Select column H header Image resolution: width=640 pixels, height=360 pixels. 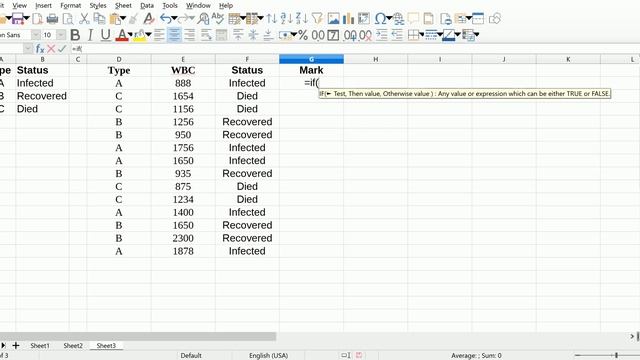click(376, 60)
